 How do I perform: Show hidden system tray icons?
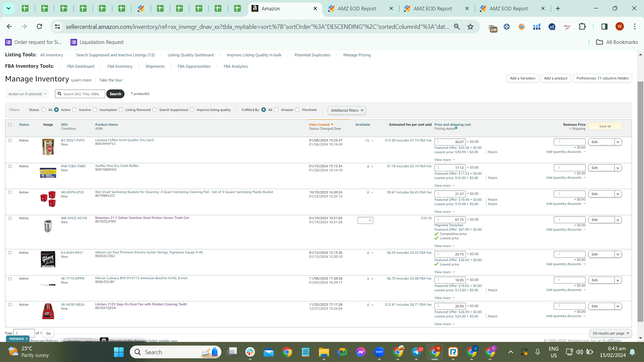click(x=511, y=352)
